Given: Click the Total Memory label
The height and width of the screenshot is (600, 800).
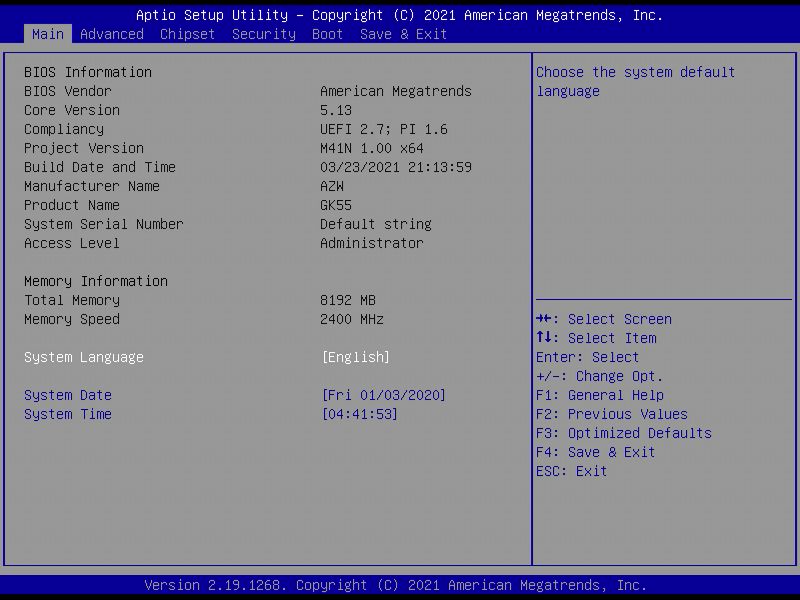Looking at the screenshot, I should click(x=72, y=300).
